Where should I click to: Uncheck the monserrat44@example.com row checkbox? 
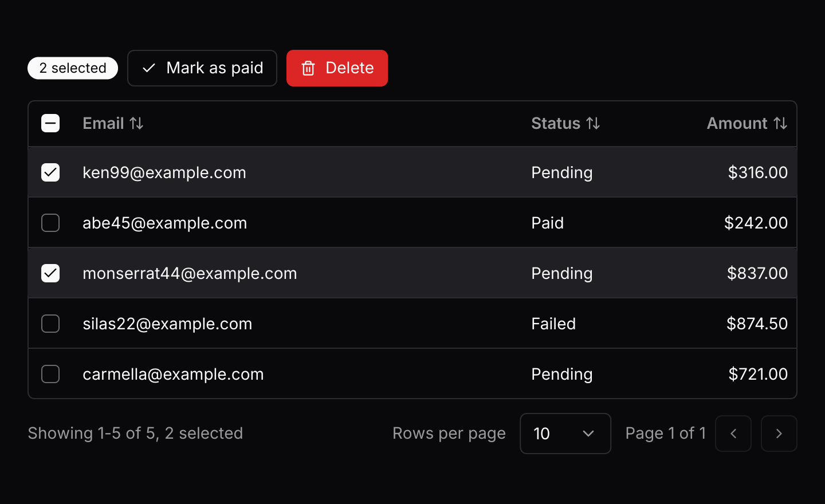pos(50,273)
